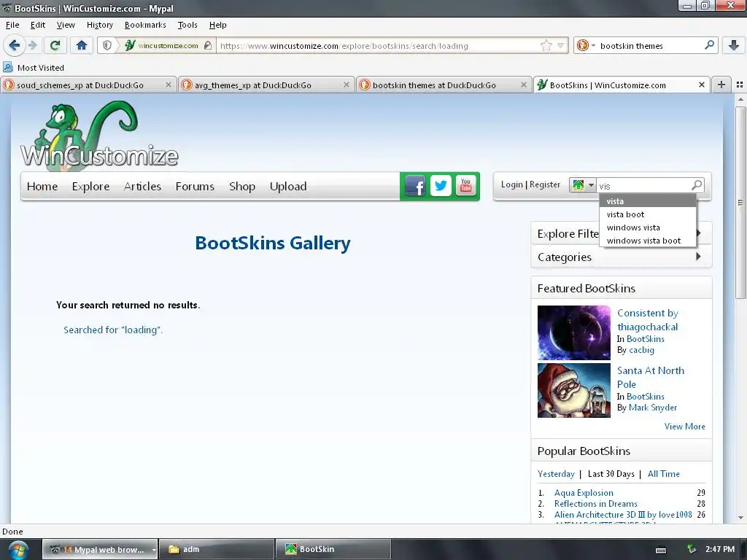Open WinCustomize Facebook page icon
747x560 pixels.
(x=415, y=186)
